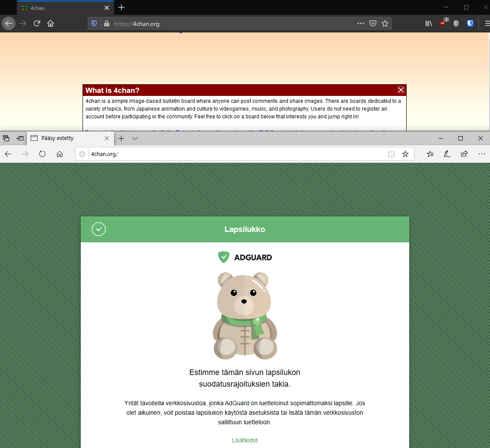Go back in the Firefox window
Image resolution: width=490 pixels, height=448 pixels.
pyautogui.click(x=9, y=23)
